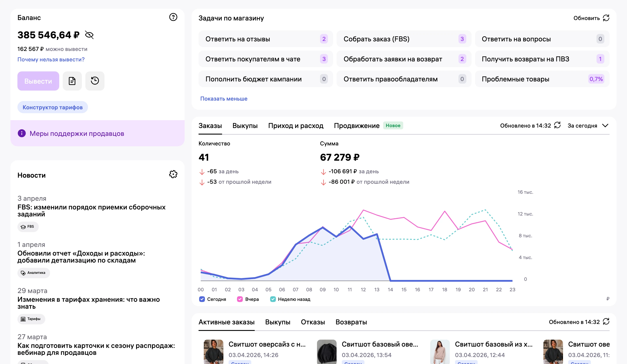Open the Ответить на вопросы task

pyautogui.click(x=542, y=39)
